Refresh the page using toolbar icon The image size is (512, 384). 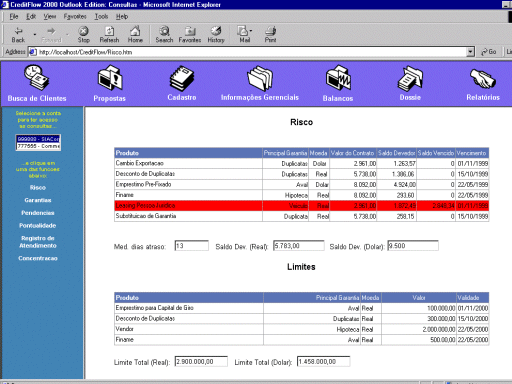(109, 35)
